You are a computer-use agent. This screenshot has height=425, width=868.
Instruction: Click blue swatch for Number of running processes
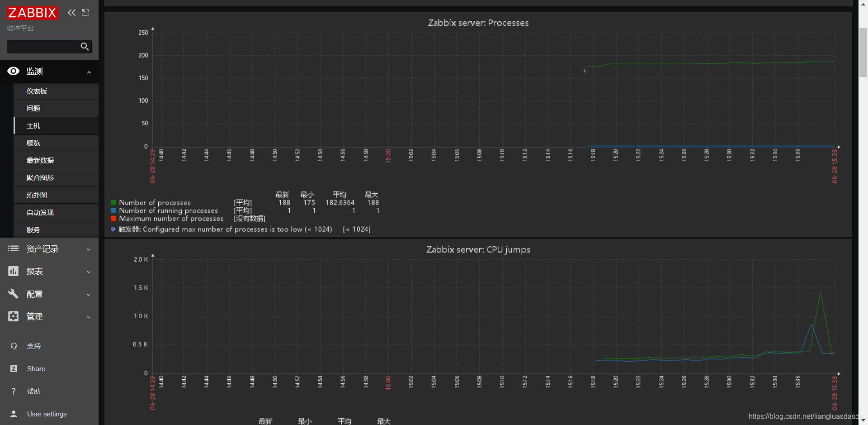(113, 210)
